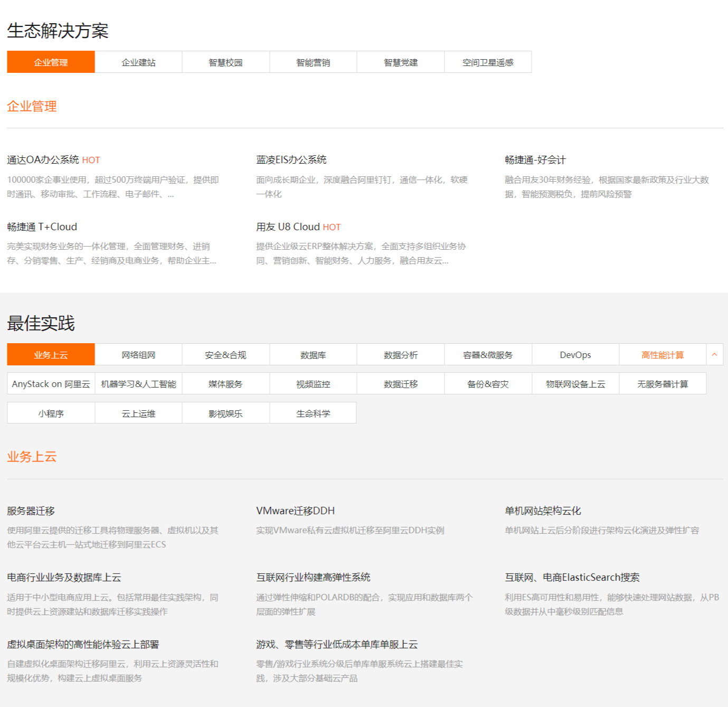The height and width of the screenshot is (707, 728).
Task: Open the 畅捷通 T+Cloud link
Action: (x=42, y=227)
